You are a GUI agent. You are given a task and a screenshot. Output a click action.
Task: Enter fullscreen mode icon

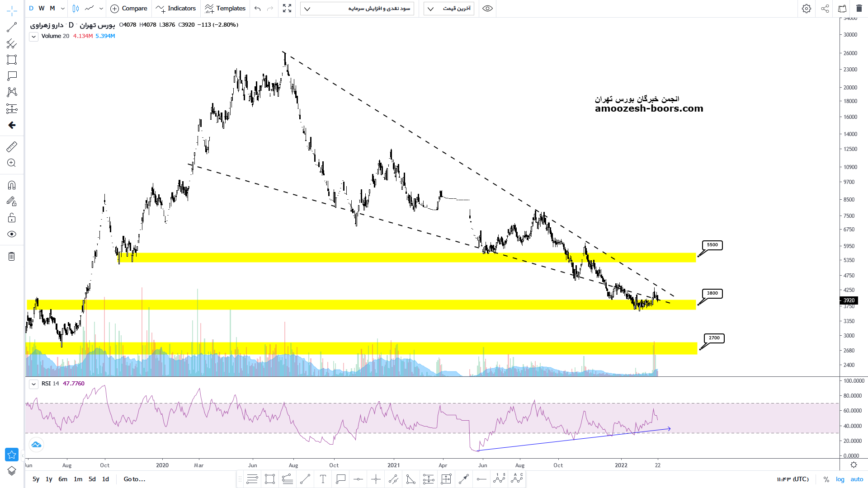(x=287, y=9)
